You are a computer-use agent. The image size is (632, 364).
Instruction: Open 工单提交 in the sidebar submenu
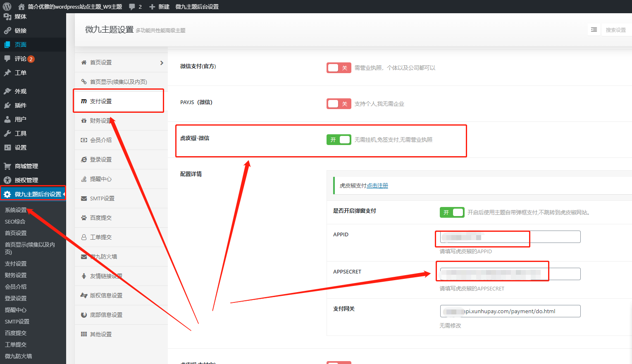[16, 345]
